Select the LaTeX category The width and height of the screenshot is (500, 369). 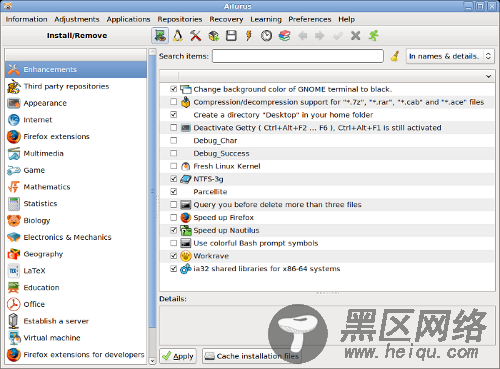(x=76, y=271)
